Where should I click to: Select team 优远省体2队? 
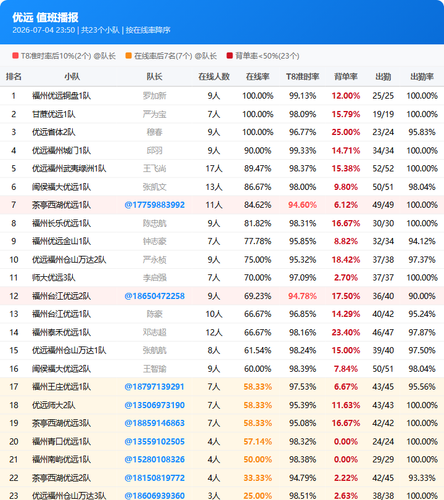54,132
